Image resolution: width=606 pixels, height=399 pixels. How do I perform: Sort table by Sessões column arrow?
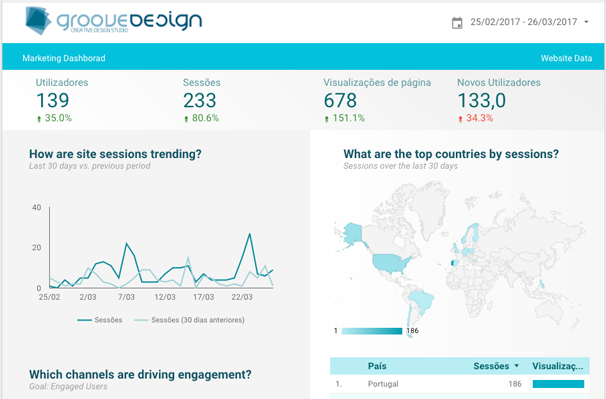click(x=517, y=366)
